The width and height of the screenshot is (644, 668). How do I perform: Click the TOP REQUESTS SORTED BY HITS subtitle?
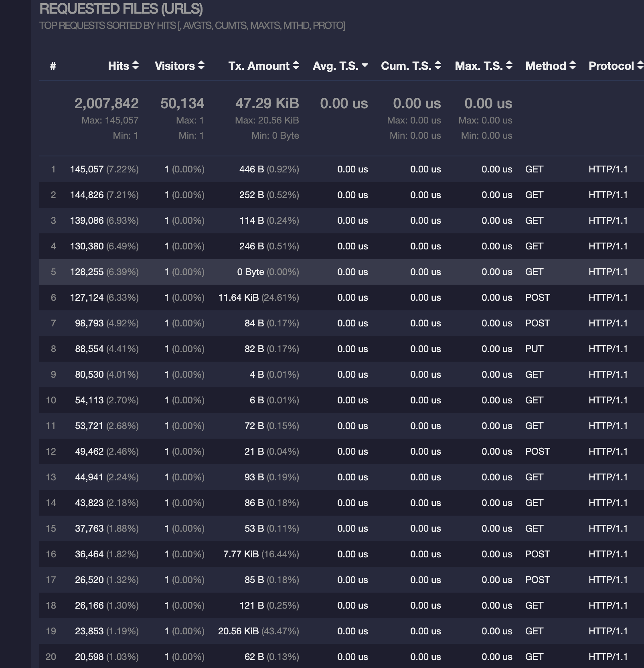tap(192, 26)
